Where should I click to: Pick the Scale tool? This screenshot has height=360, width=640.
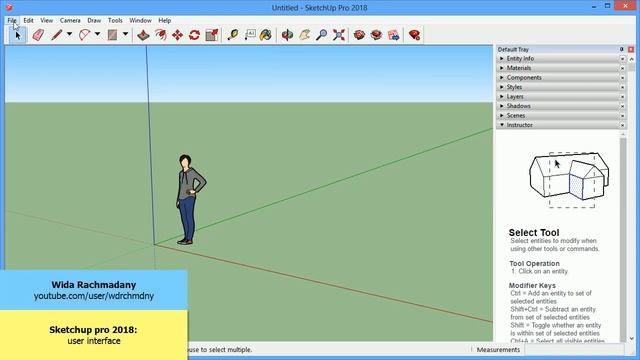[x=212, y=35]
